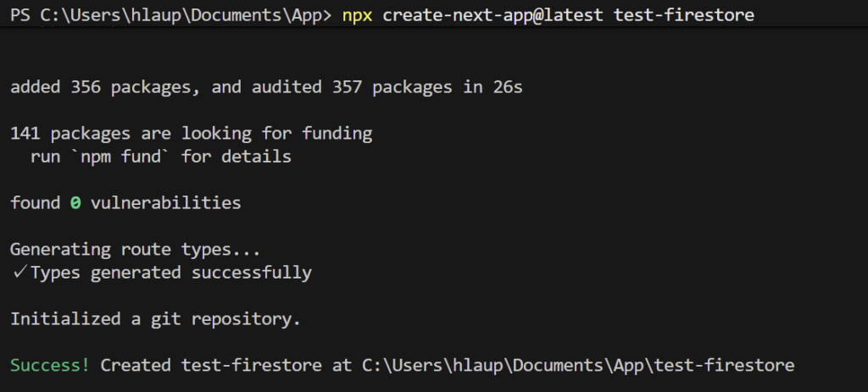
Task: Click the 'Initialized a git repository.' line
Action: click(155, 319)
